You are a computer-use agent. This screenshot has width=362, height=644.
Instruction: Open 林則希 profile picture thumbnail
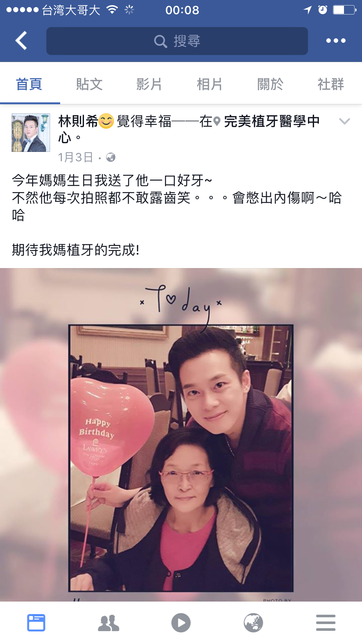(x=31, y=133)
